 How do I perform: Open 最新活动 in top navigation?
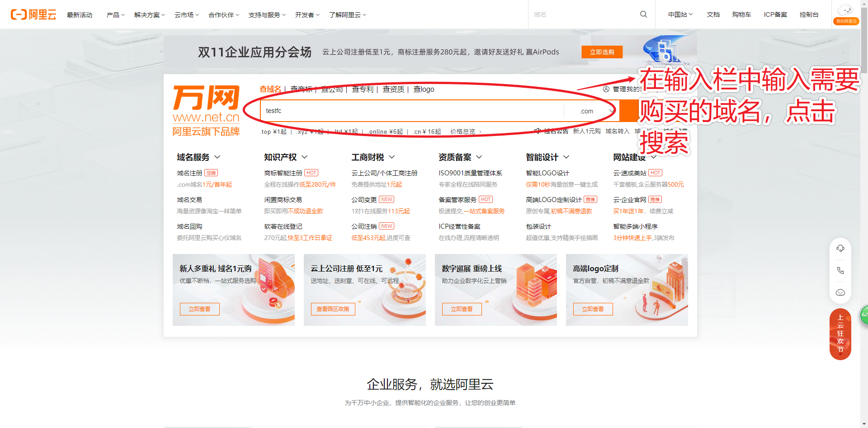click(80, 15)
